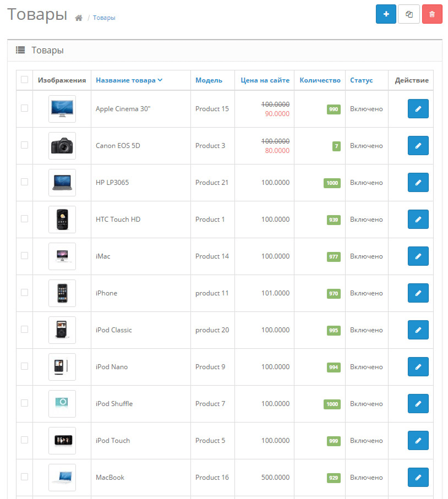Click model cell Product 21
The height and width of the screenshot is (499, 448).
point(212,183)
